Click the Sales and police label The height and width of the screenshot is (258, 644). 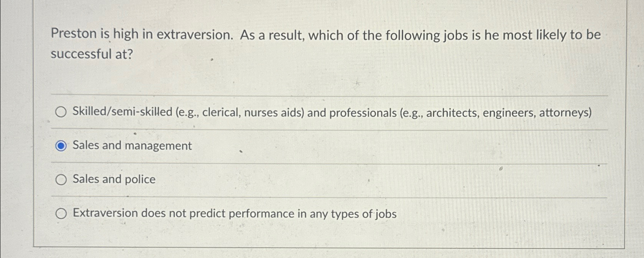(114, 179)
